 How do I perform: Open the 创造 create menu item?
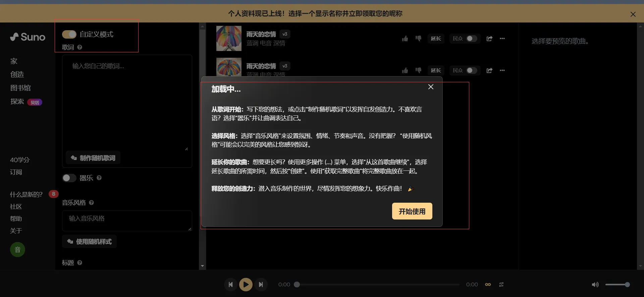click(17, 75)
